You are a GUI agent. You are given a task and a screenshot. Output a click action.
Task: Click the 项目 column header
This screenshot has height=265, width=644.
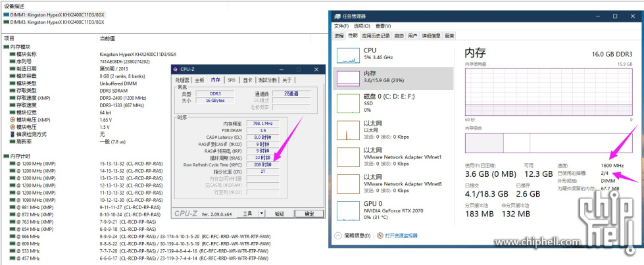pyautogui.click(x=9, y=38)
